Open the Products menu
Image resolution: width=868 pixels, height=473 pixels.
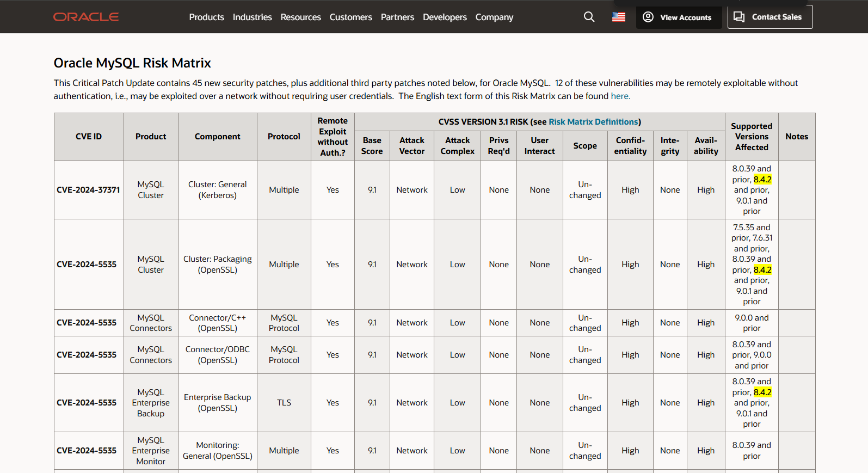tap(206, 17)
